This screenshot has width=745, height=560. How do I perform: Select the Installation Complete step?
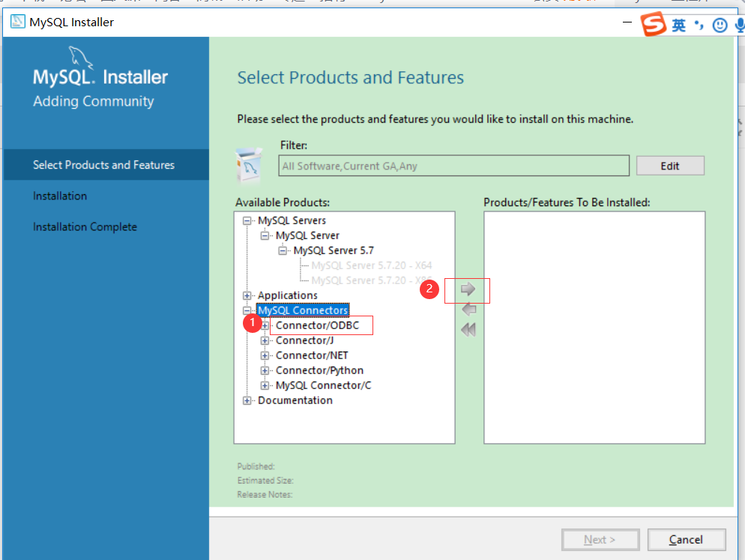click(85, 226)
